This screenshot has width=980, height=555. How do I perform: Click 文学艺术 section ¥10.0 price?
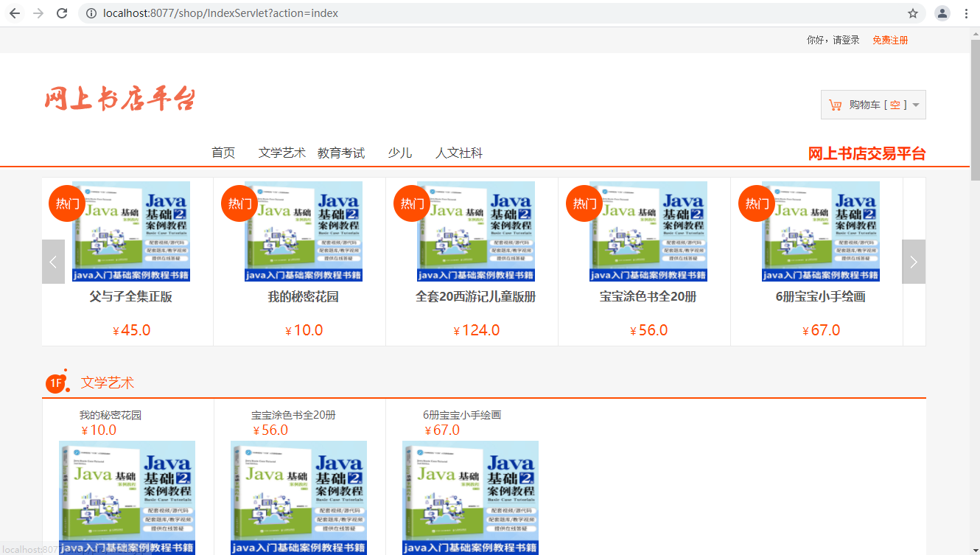click(99, 430)
